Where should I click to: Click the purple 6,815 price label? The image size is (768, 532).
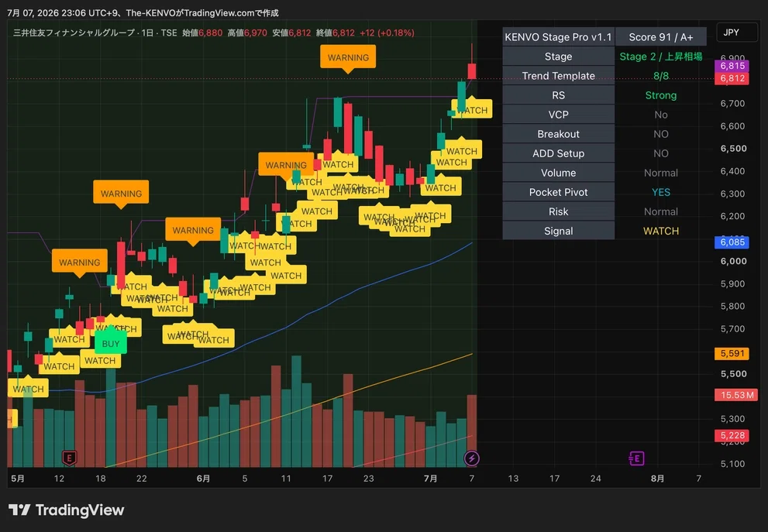732,66
